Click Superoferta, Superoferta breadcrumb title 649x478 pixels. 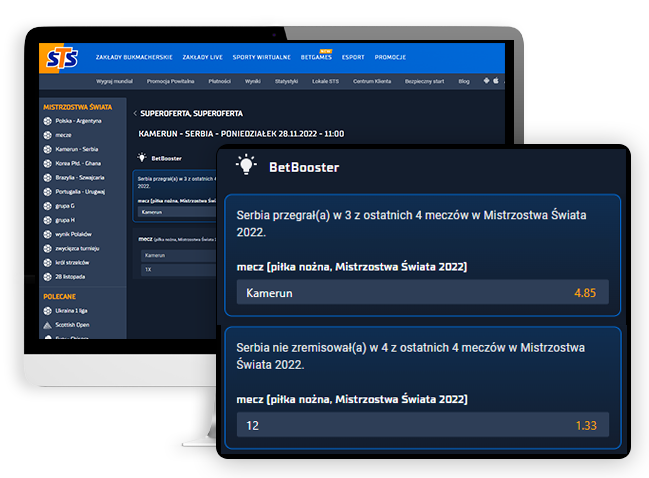coord(191,113)
